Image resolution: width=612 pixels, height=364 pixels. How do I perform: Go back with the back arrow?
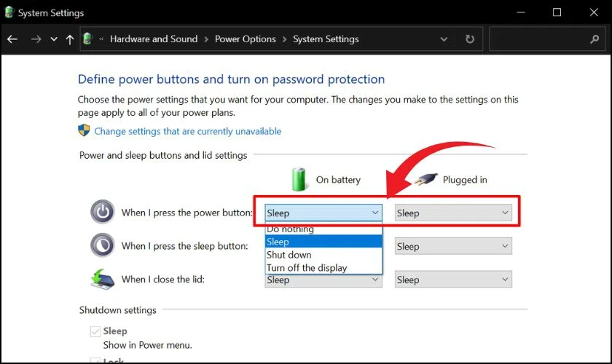12,39
